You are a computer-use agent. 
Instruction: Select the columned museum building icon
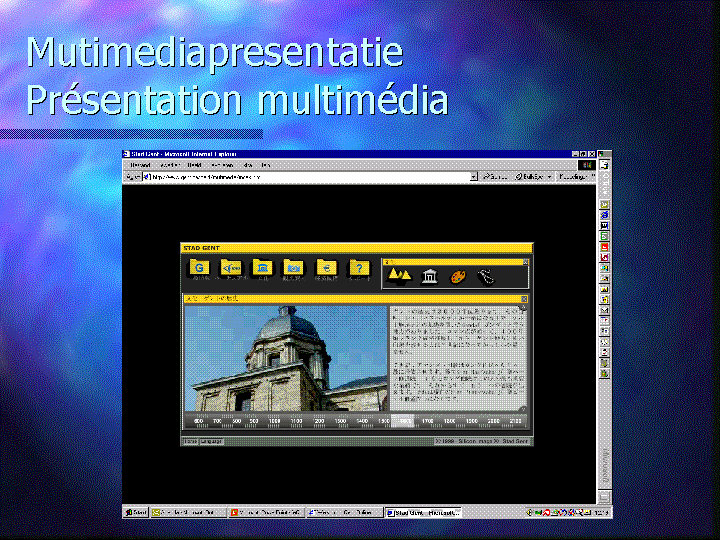430,277
